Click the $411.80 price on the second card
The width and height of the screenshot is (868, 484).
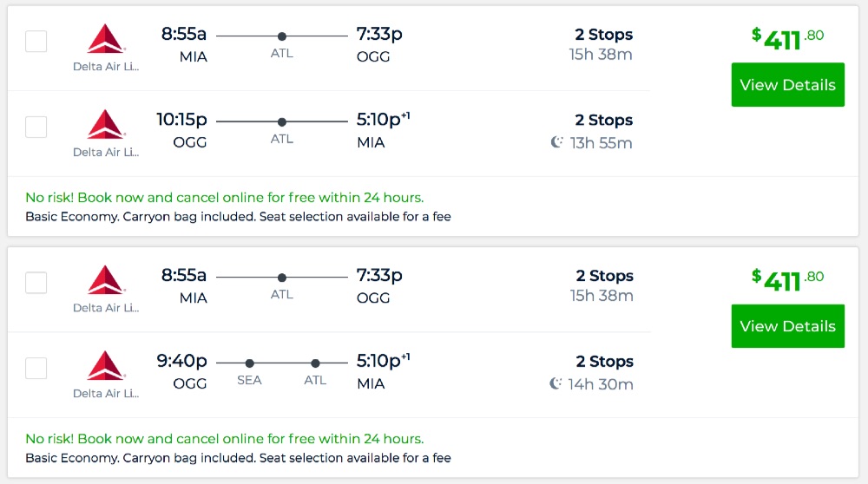click(x=787, y=279)
